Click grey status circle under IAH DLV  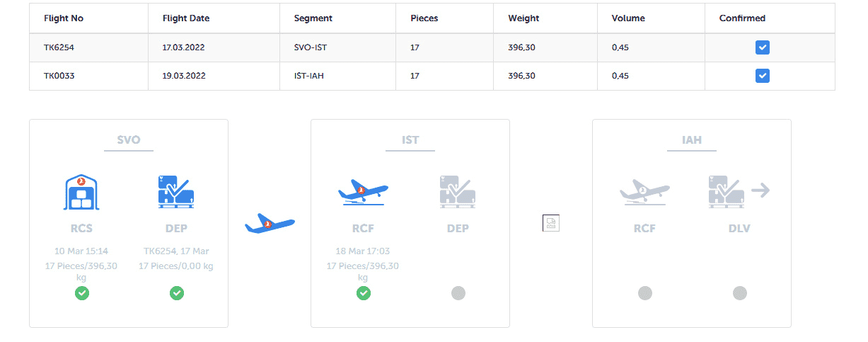(739, 292)
